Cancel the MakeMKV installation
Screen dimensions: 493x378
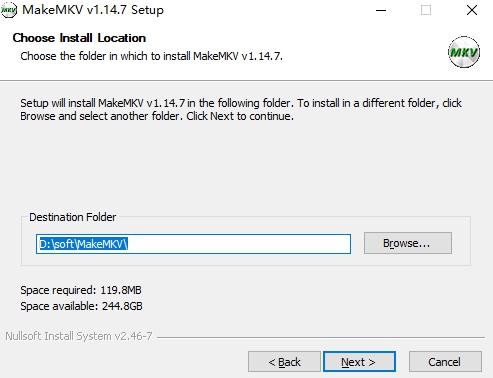tap(445, 362)
